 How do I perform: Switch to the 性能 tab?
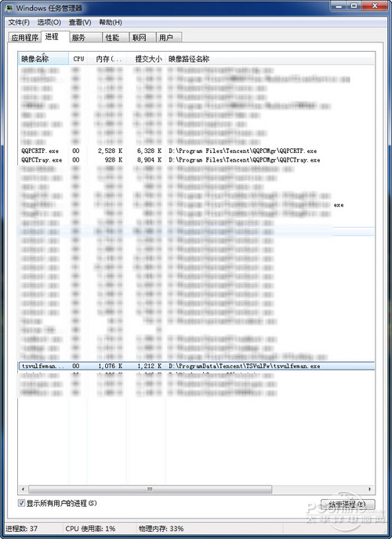[116, 38]
